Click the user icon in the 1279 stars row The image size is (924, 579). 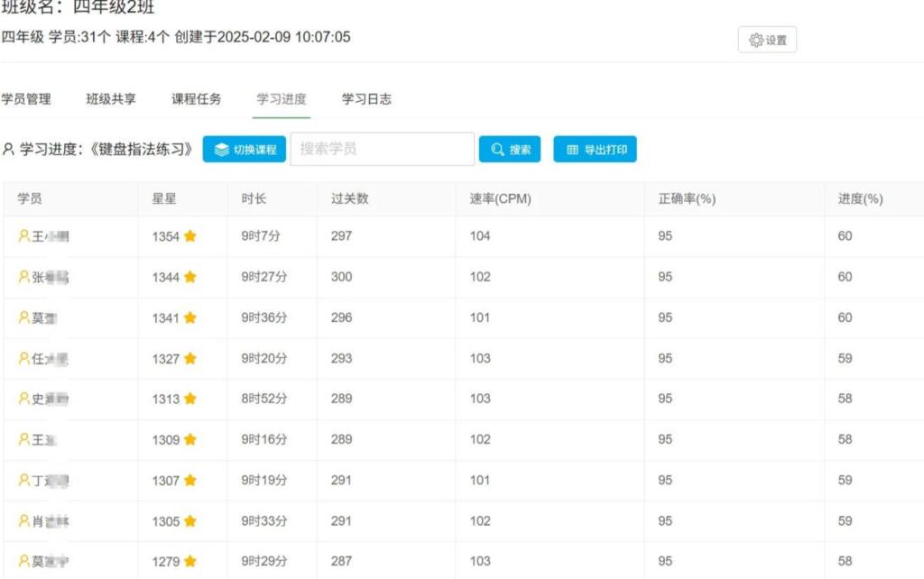tap(24, 561)
